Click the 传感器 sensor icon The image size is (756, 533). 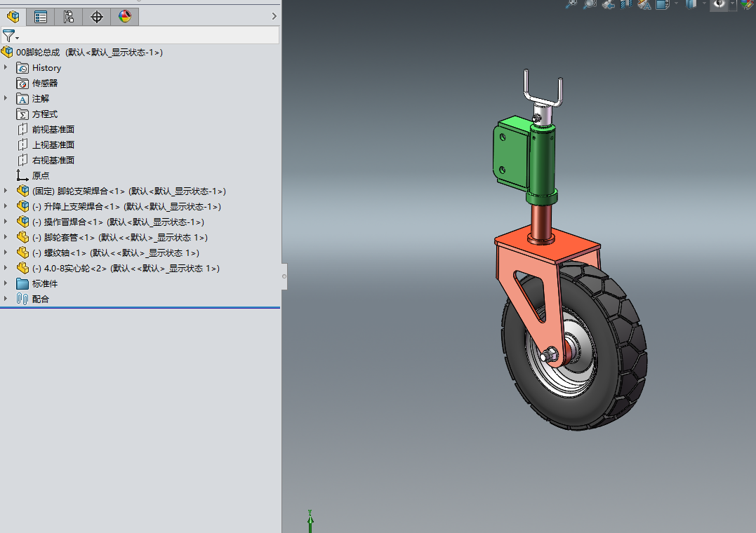click(22, 83)
